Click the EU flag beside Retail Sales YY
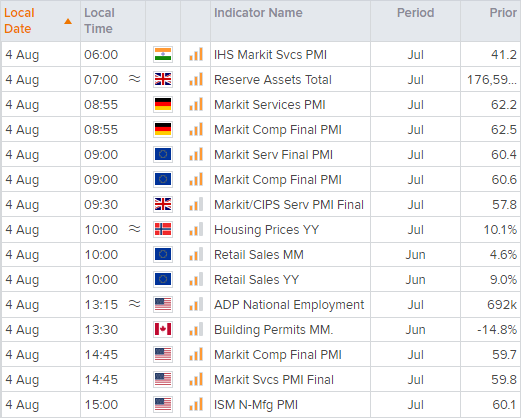Viewport: 521px width, 418px height. point(163,279)
